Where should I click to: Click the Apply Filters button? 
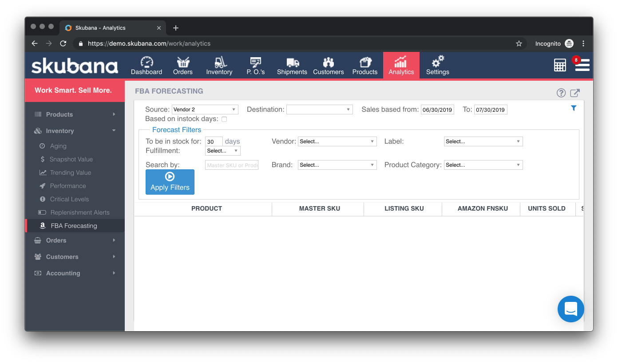point(170,182)
